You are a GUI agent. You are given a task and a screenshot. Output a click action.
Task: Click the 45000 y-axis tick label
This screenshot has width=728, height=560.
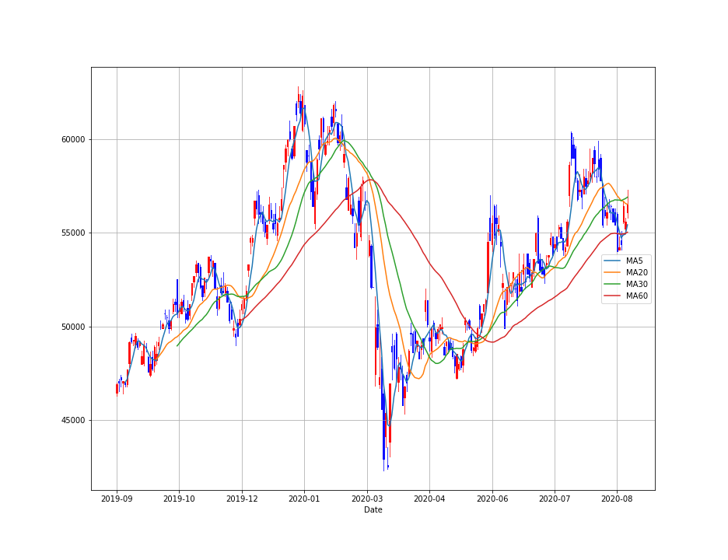click(73, 421)
